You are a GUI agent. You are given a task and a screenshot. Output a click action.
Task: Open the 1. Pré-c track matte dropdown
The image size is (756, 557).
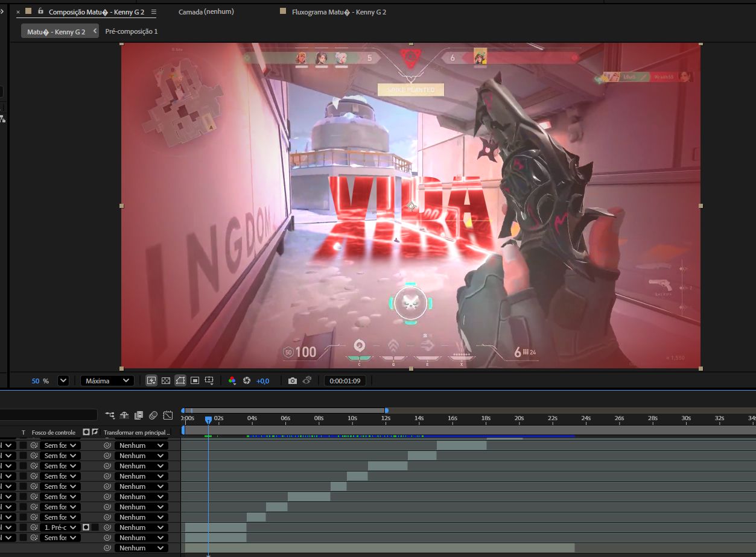(x=60, y=527)
